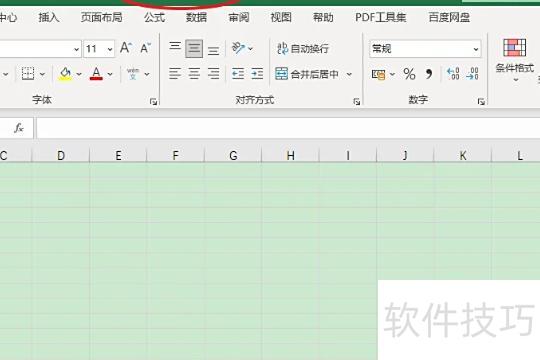Increase cell indent
Viewport: 540px width, 360px height.
point(257,74)
